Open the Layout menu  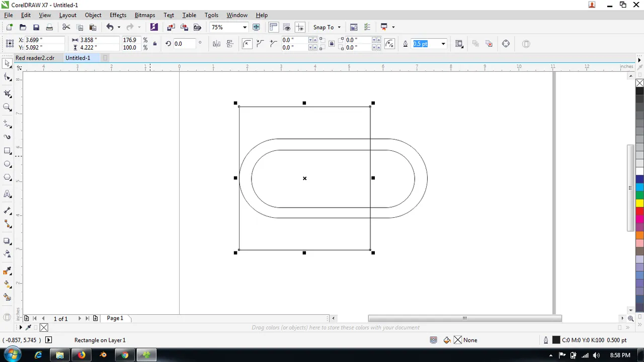[68, 15]
